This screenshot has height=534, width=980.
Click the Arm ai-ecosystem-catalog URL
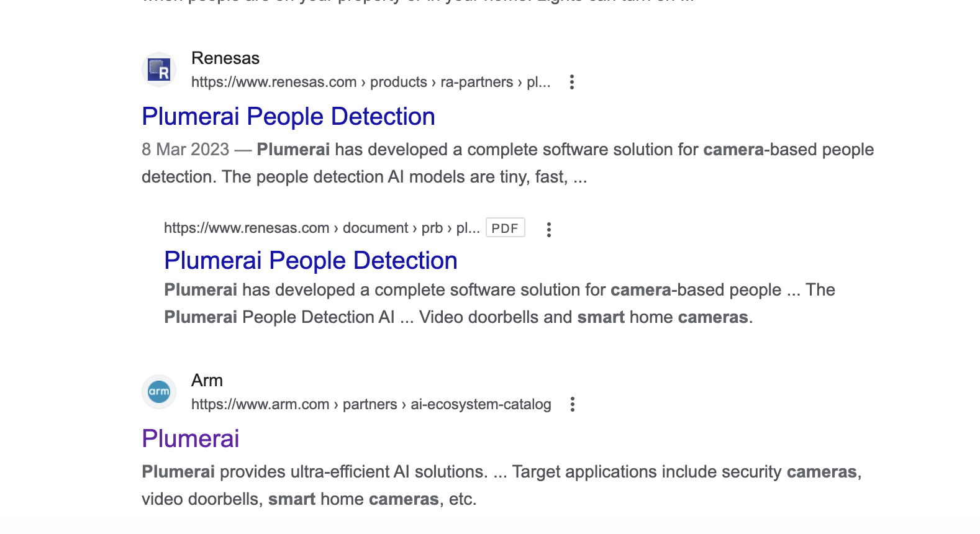click(371, 404)
